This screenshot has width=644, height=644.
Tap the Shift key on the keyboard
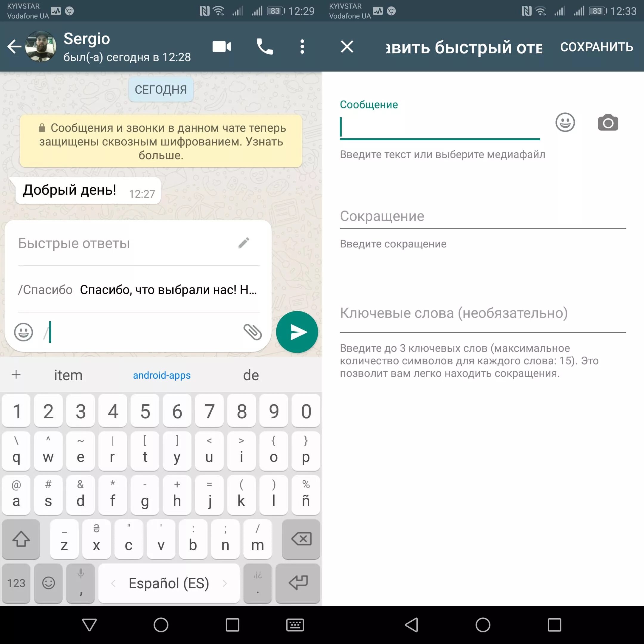21,539
